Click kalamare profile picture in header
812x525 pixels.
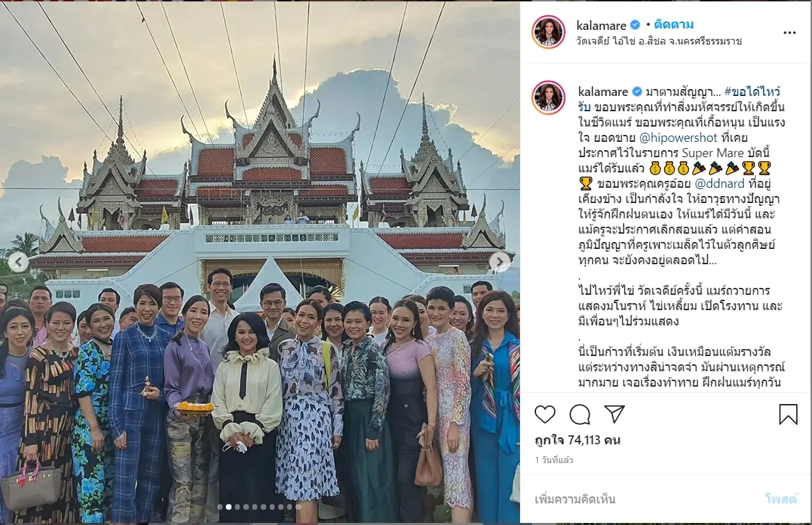pyautogui.click(x=549, y=32)
